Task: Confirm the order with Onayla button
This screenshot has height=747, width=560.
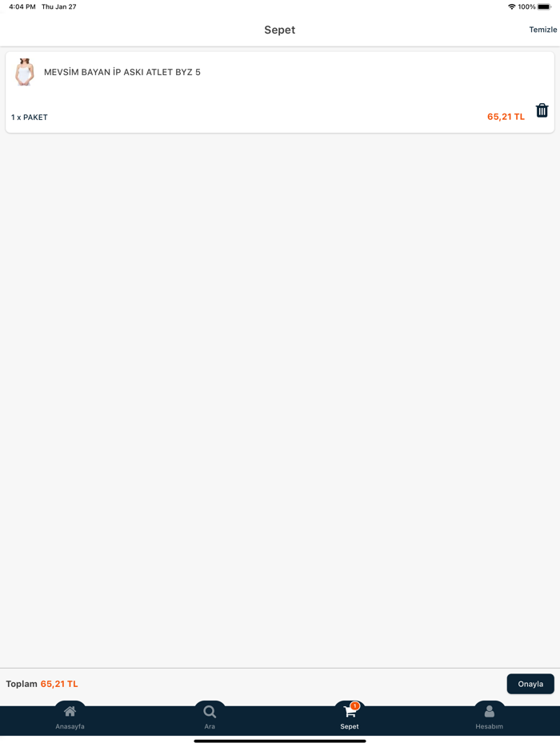Action: pos(530,684)
